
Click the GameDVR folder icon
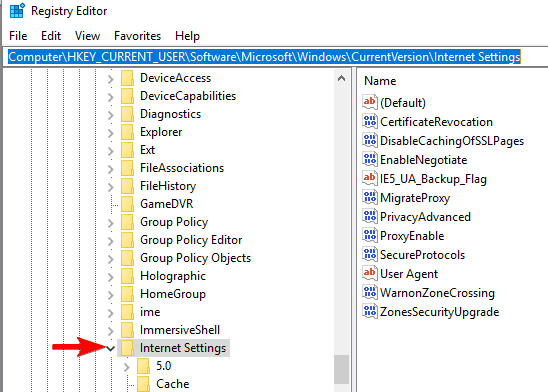coord(128,204)
